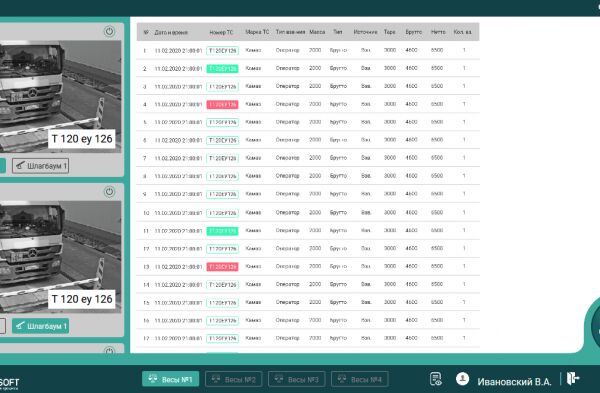Switch to Весы №1 tab
600x393 pixels.
coord(170,379)
